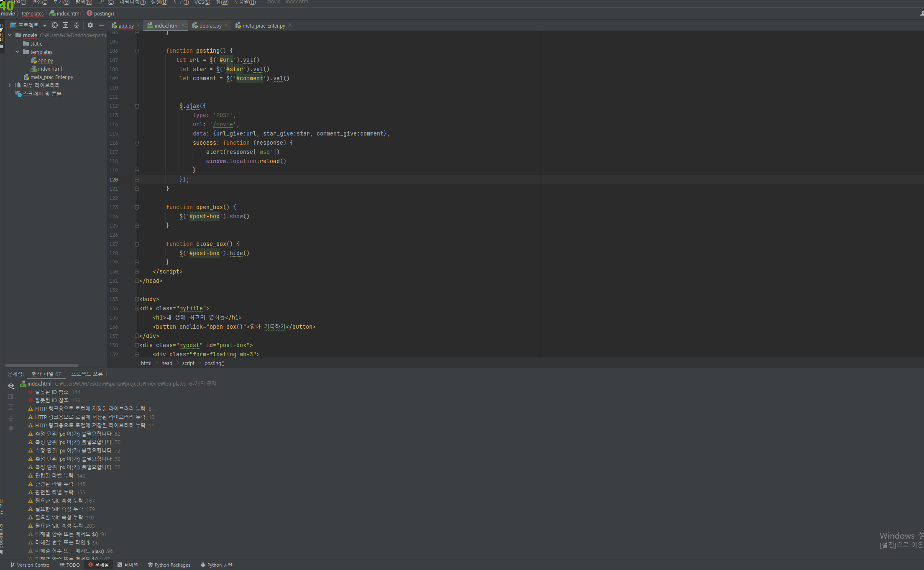The image size is (924, 570).
Task: Click movie in the top navigation bar
Action: (x=8, y=14)
